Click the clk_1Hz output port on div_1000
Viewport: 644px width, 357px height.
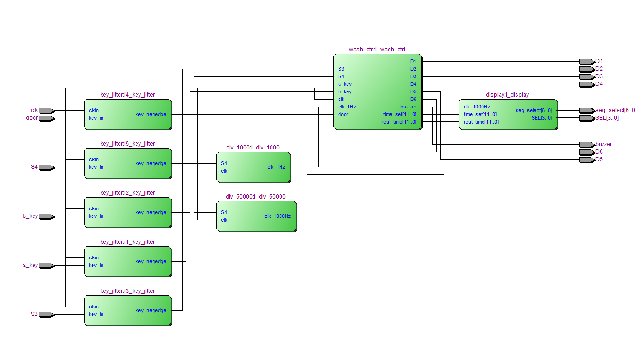pos(276,167)
